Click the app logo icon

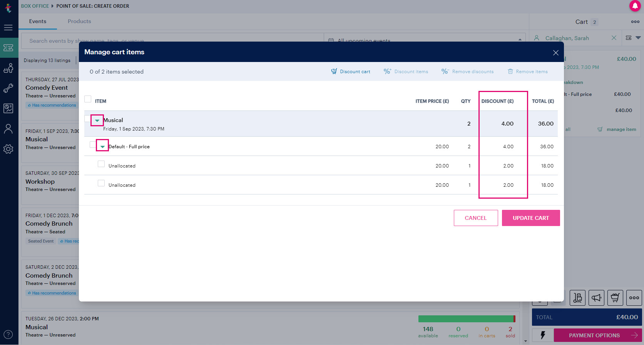tap(8, 8)
